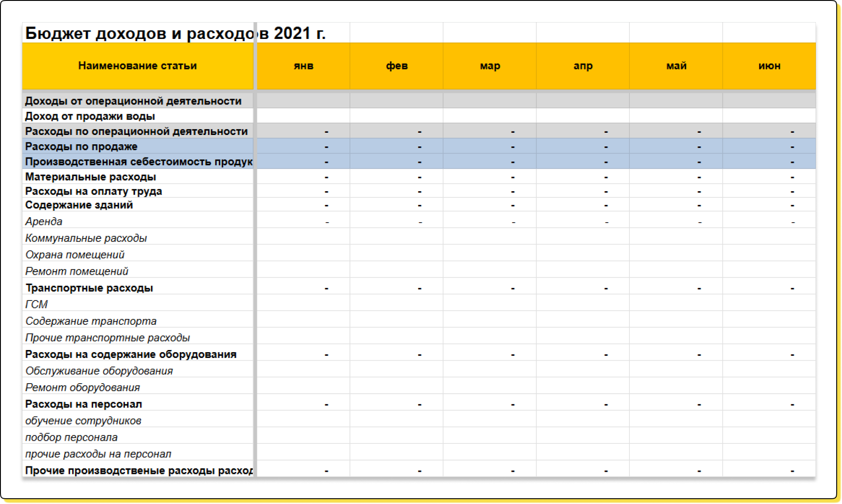Screen dimensions: 842x504
Task: Click the 'Содержание транспорта' row label
Action: 91,321
